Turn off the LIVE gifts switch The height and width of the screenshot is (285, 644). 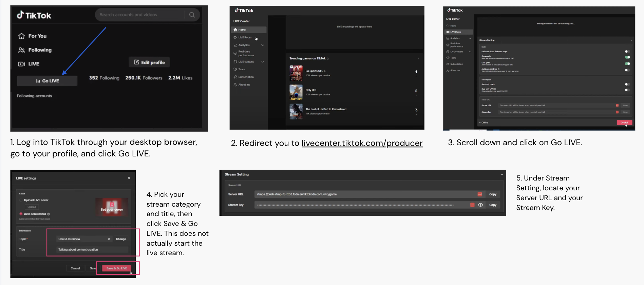627,63
